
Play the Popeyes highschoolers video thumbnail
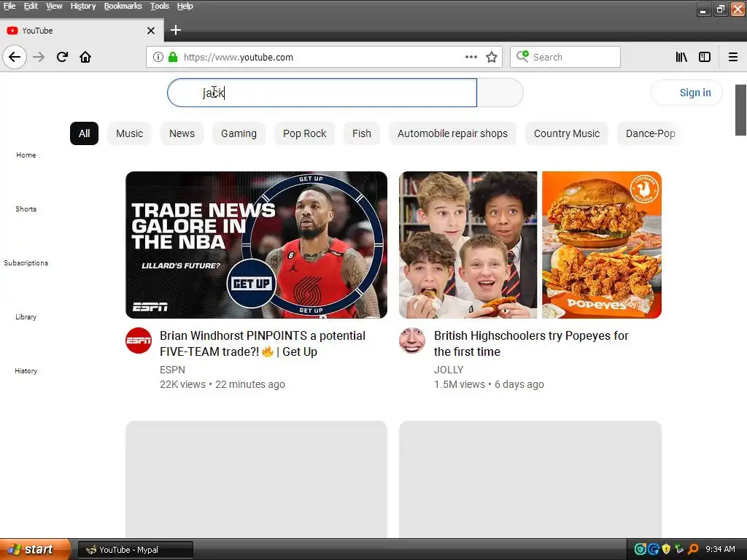[530, 245]
